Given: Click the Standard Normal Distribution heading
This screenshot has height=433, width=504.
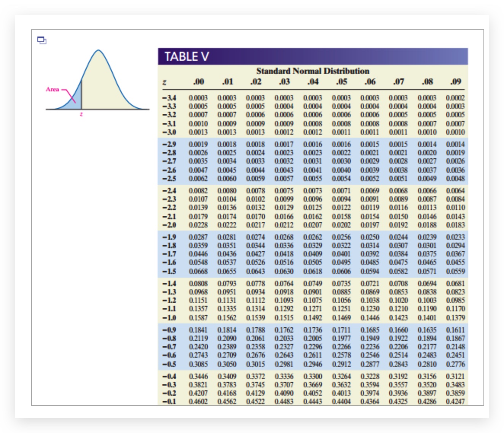Looking at the screenshot, I should pyautogui.click(x=313, y=71).
